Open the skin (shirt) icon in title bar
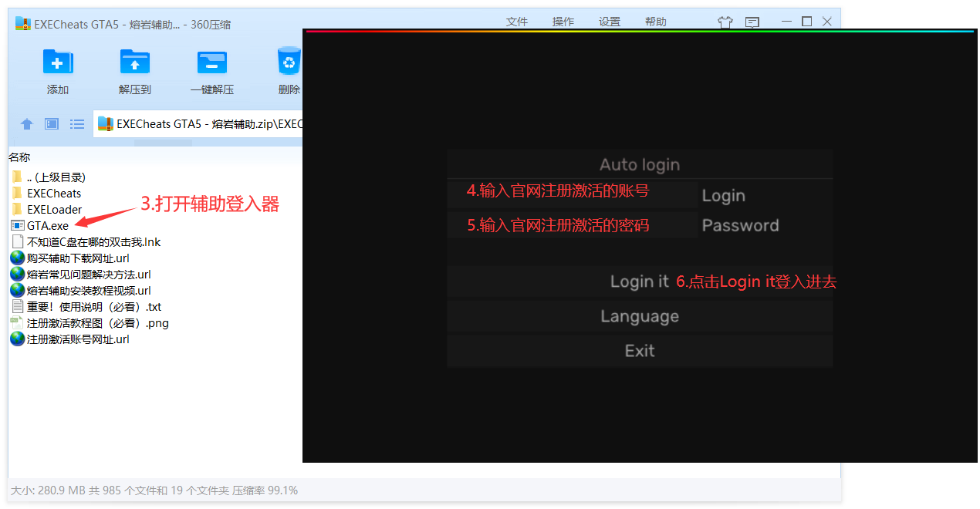 725,22
